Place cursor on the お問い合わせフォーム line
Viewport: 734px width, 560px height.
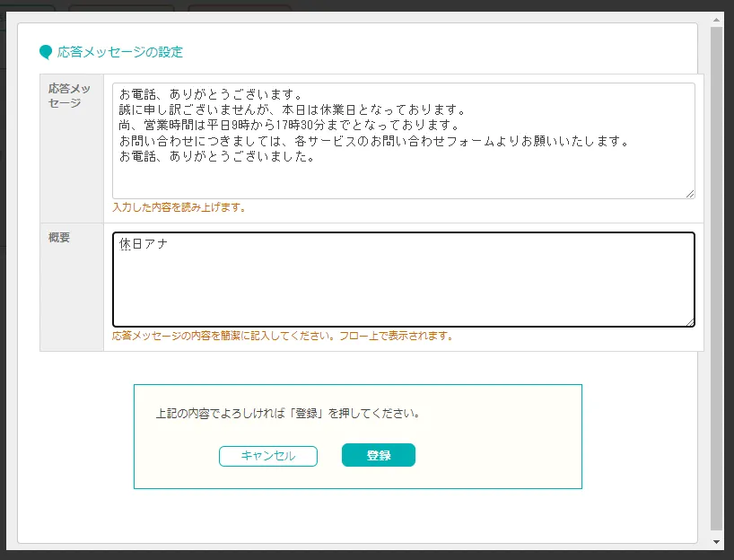pos(375,141)
